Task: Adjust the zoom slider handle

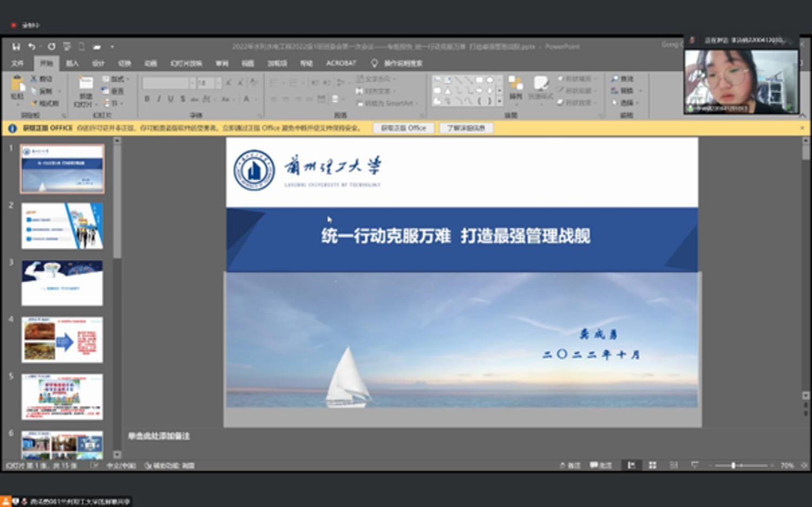Action: 734,465
